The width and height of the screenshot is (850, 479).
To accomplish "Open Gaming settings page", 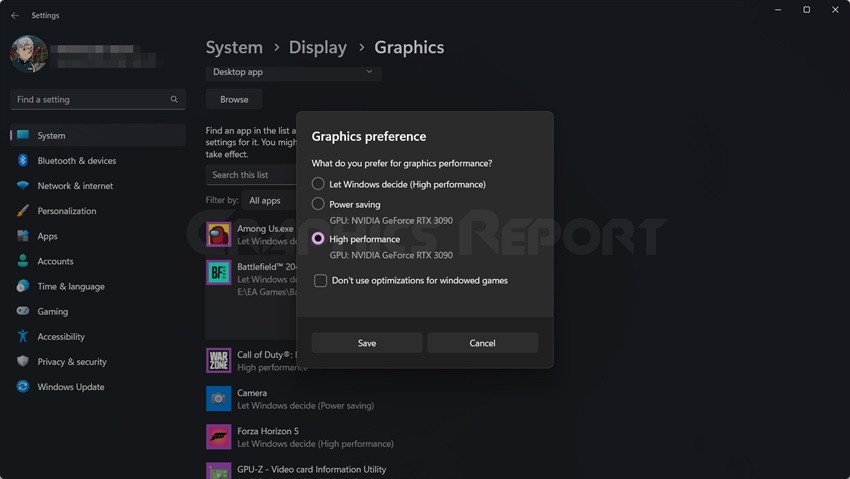I will 98,311.
